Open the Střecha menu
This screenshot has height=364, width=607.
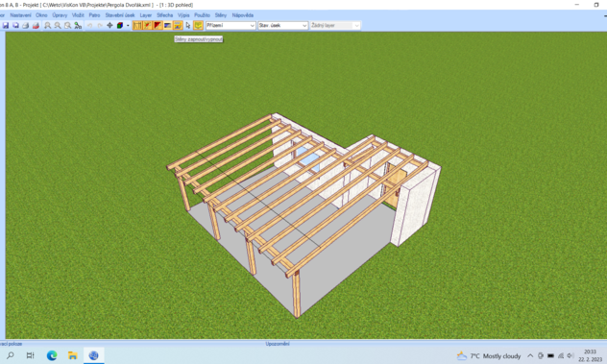(x=164, y=15)
